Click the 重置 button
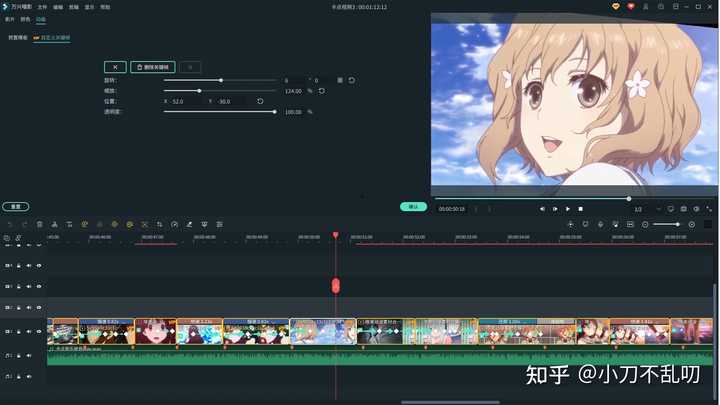 [16, 207]
